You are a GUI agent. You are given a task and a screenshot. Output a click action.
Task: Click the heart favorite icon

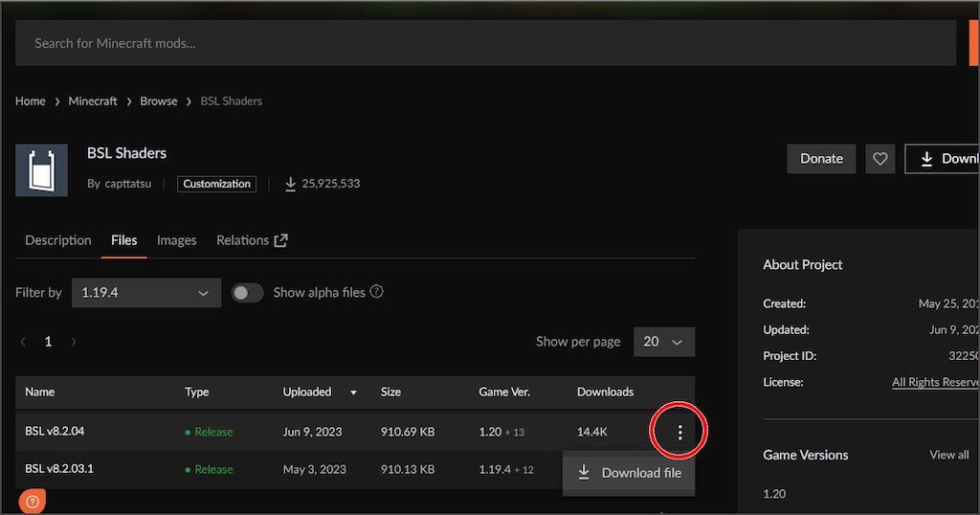pos(880,159)
